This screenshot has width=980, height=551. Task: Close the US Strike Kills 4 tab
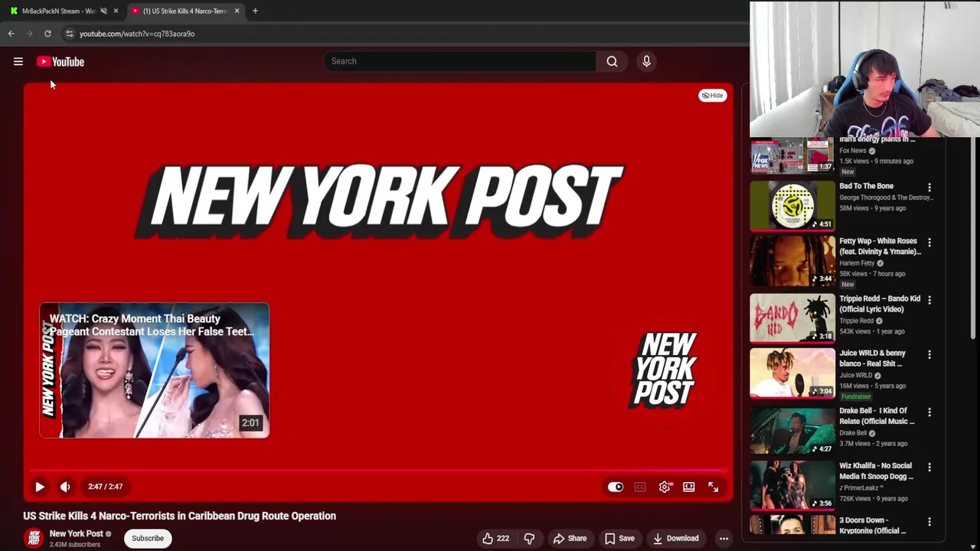click(237, 11)
